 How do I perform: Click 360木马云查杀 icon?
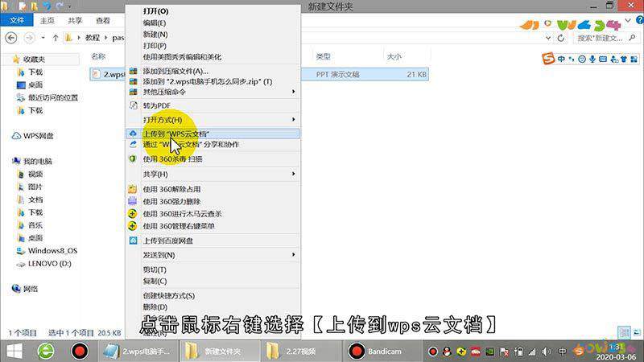(132, 214)
